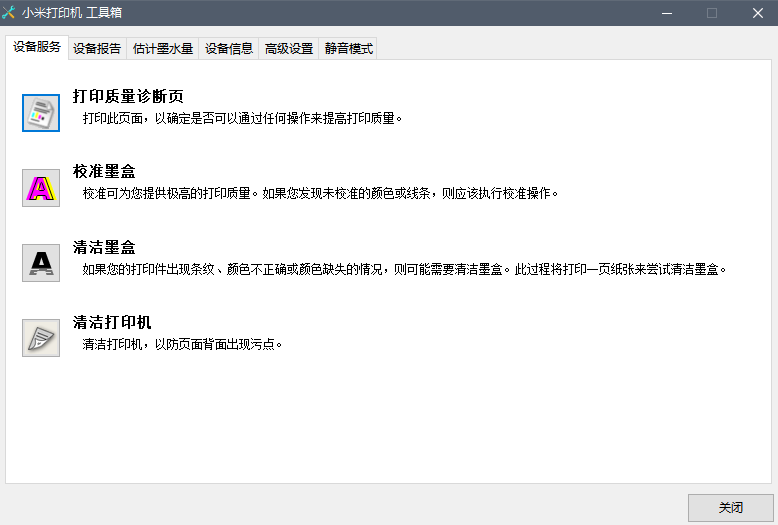
Task: Click the description 清洁打印机，以防页面背面出现污点
Action: (182, 344)
